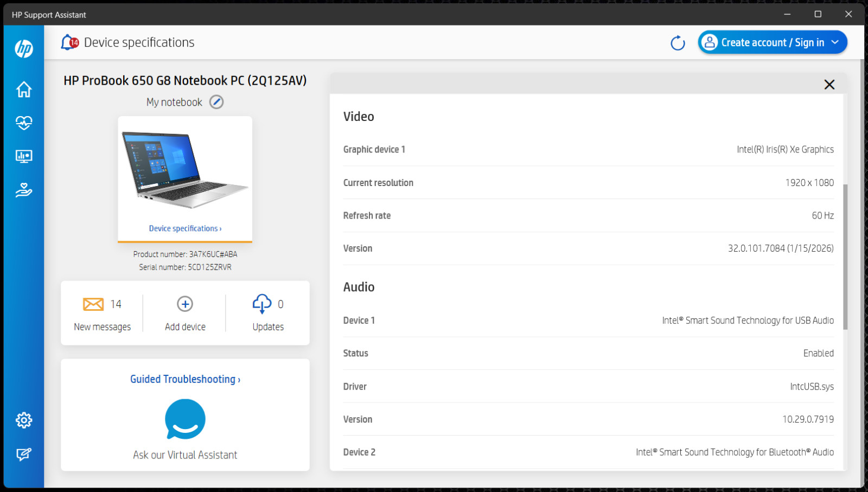Open the feedback icon at sidebar bottom
This screenshot has width=868, height=492.
click(x=24, y=454)
